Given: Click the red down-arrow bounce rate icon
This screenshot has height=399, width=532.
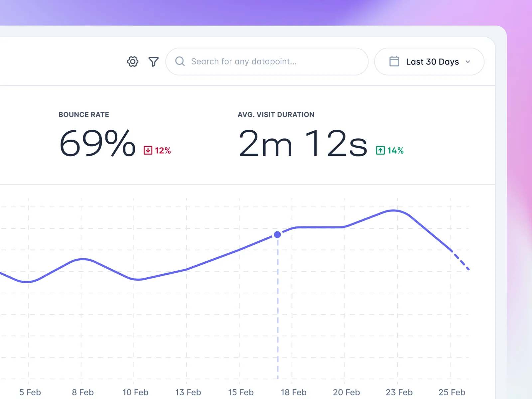Looking at the screenshot, I should 148,151.
